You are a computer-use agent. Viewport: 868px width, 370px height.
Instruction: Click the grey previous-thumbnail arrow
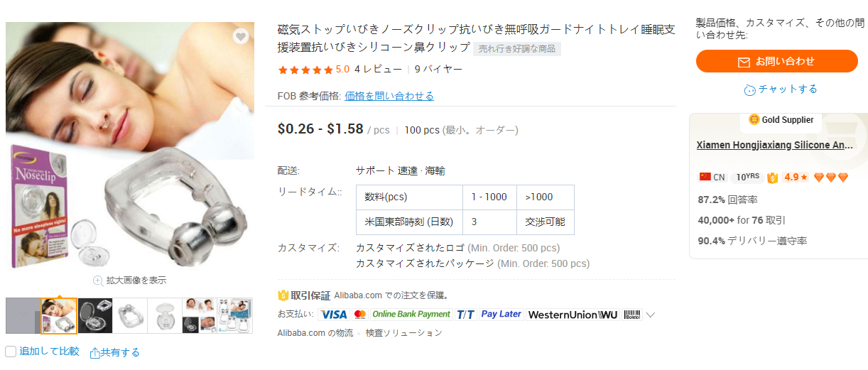point(23,316)
